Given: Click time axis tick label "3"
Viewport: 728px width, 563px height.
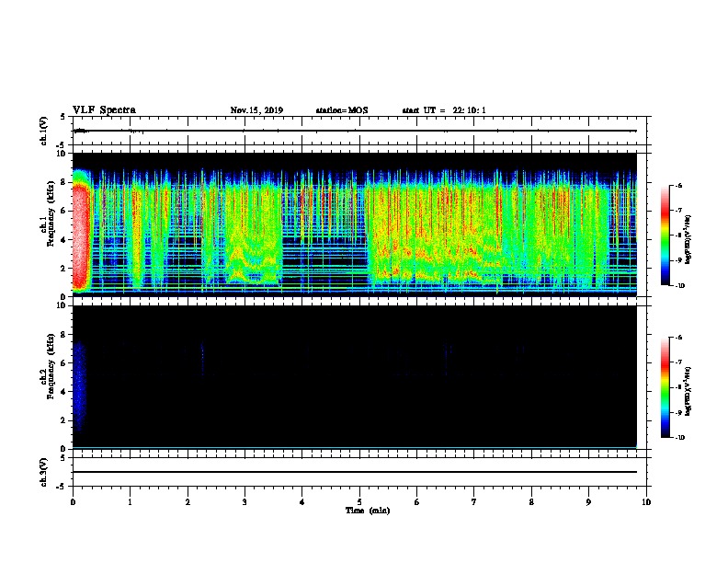Looking at the screenshot, I should pos(245,502).
